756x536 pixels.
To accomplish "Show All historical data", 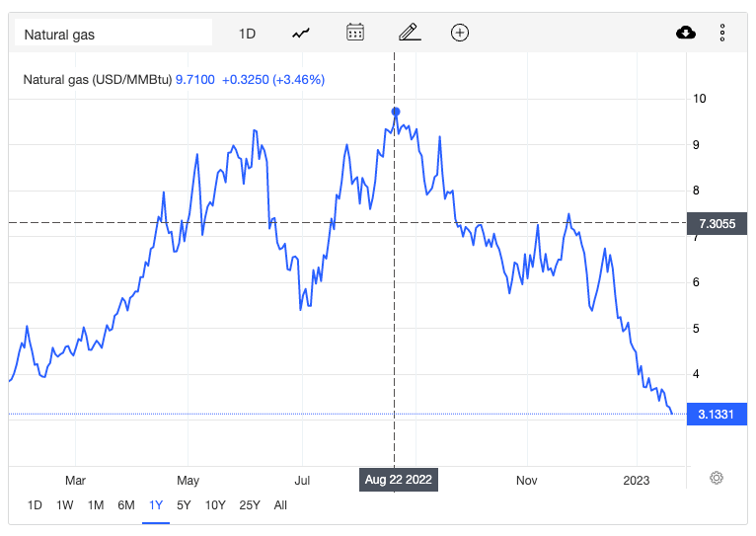I will [x=281, y=505].
